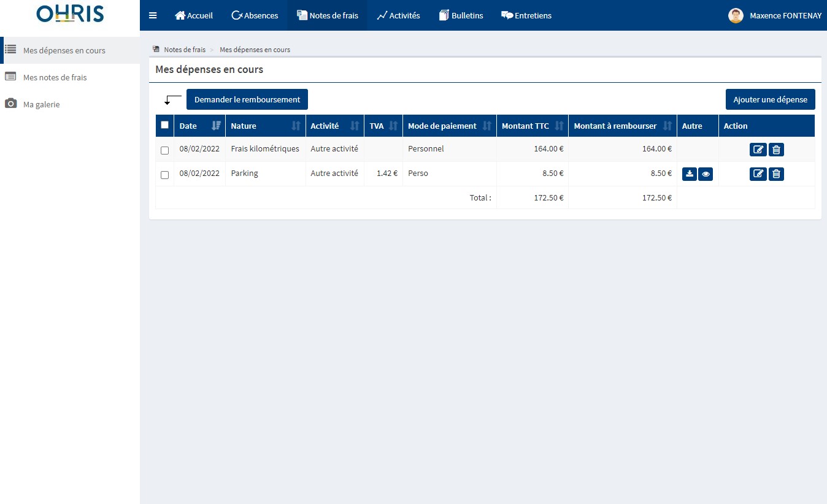Sort the table by Date column

(x=215, y=126)
